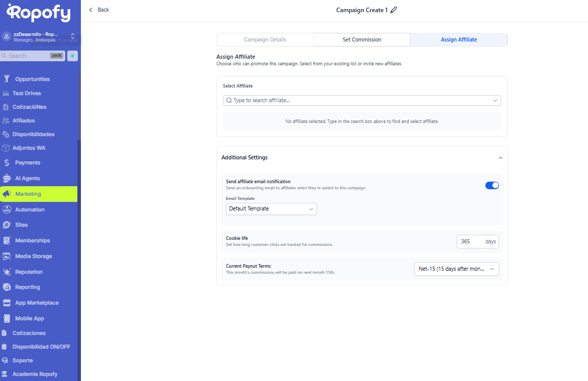The height and width of the screenshot is (381, 588).
Task: Open the Current Payout Terms dropdown
Action: tap(456, 269)
